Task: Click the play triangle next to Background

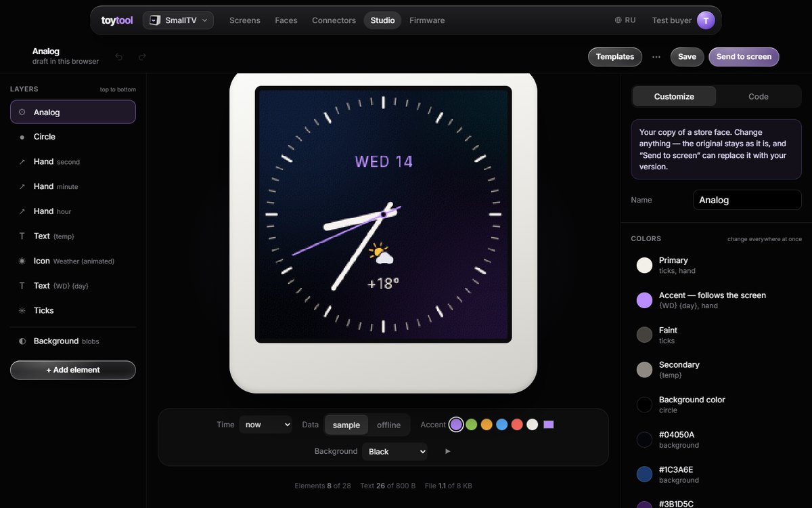Action: [447, 451]
